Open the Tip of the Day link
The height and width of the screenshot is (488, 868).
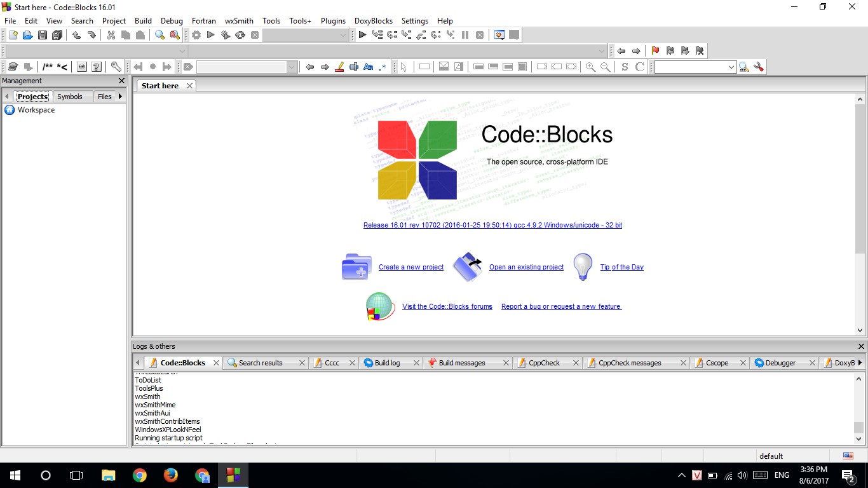tap(622, 267)
